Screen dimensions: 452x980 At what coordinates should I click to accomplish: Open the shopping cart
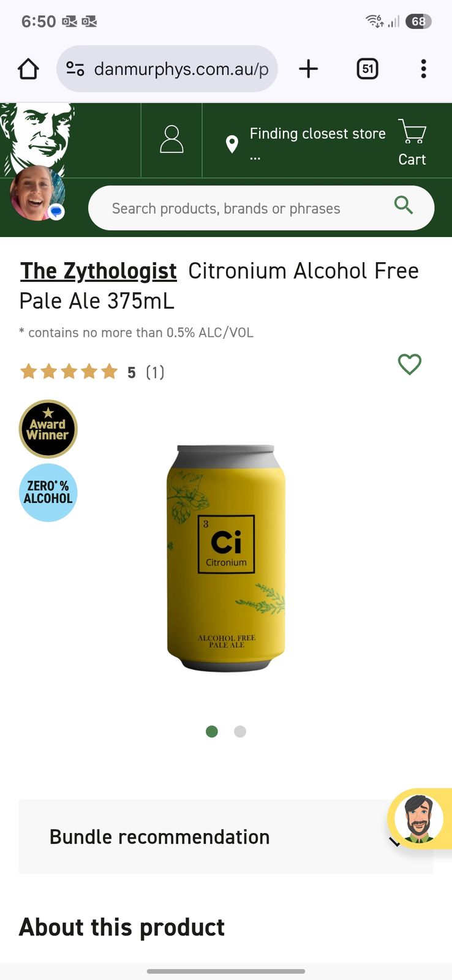(x=412, y=142)
